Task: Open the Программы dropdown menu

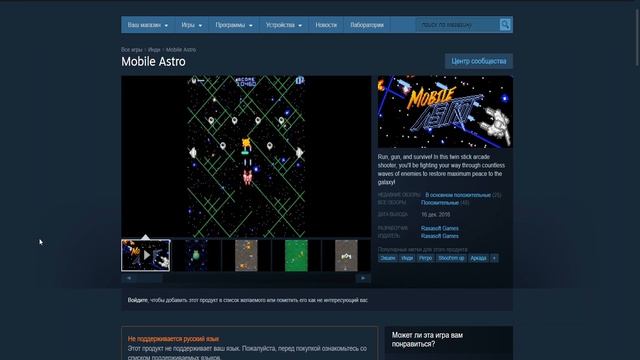Action: tap(233, 25)
